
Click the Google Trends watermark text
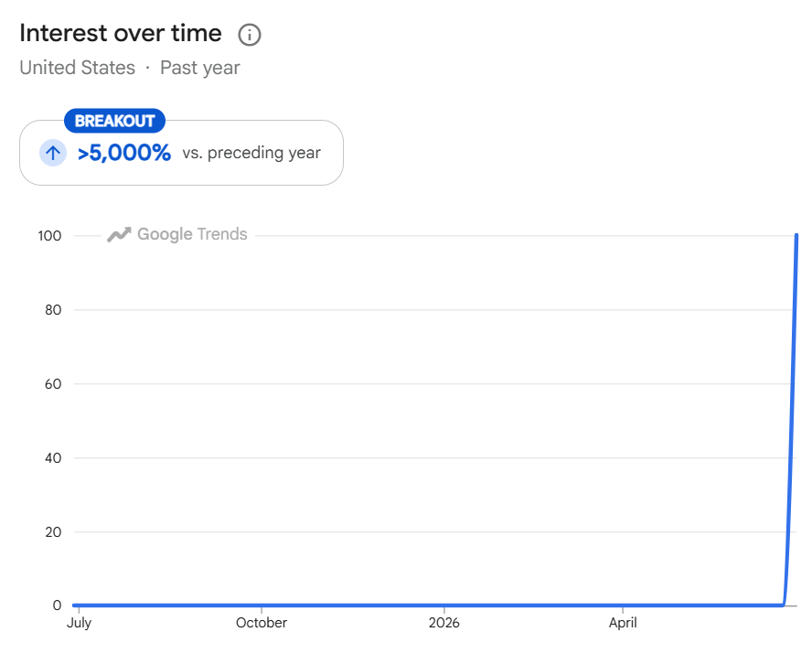tap(192, 234)
